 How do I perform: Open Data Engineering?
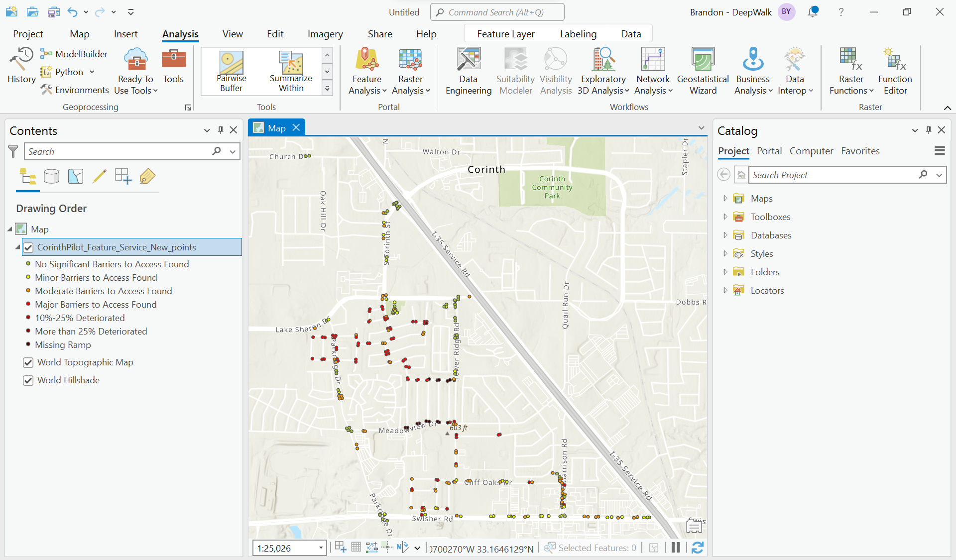468,70
